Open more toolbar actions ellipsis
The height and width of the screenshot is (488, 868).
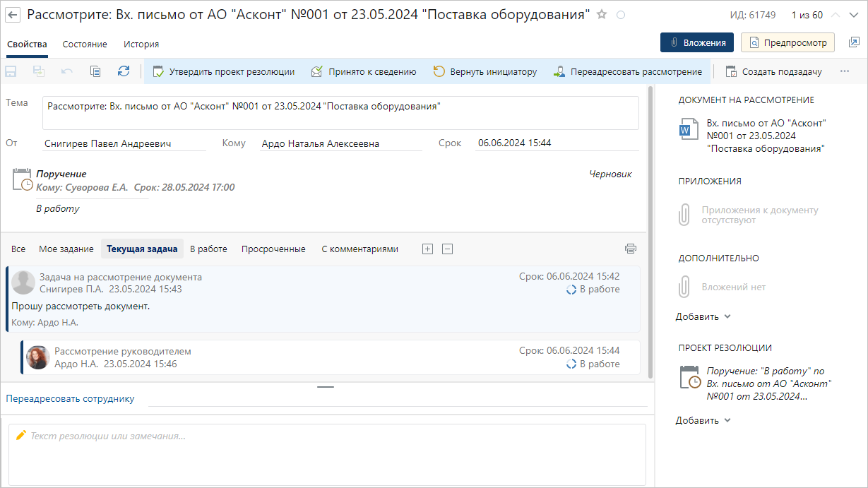coord(845,71)
